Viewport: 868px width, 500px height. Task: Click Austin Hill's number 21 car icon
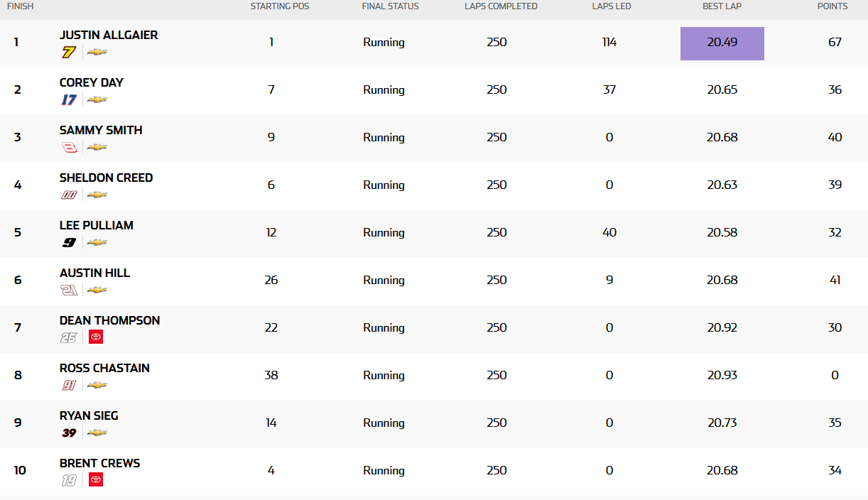69,290
